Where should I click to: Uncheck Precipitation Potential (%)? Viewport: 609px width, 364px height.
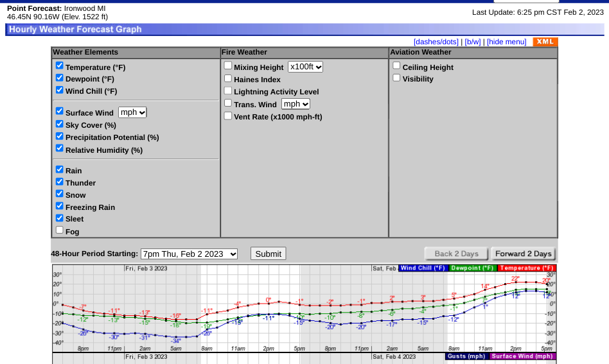(60, 136)
